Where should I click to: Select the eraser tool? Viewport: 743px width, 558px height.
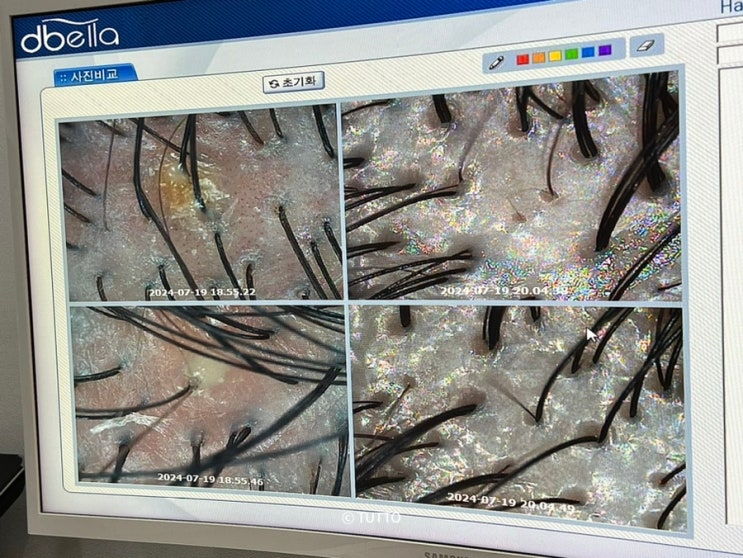(646, 46)
